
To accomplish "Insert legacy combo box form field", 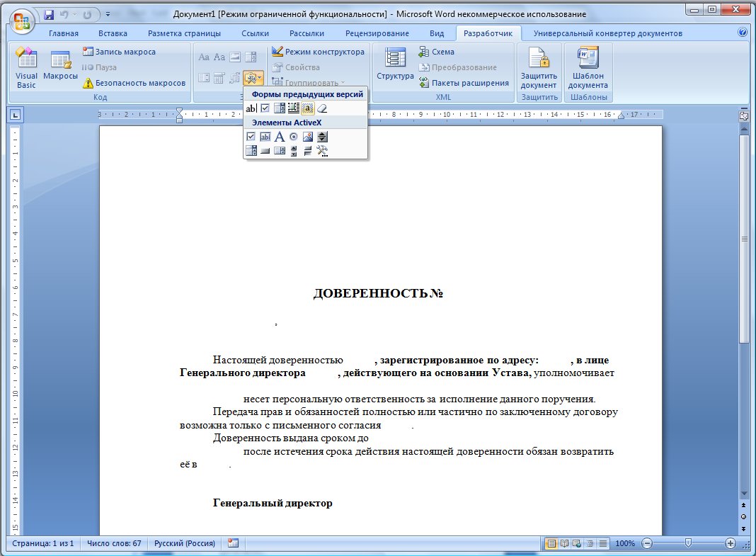I will [279, 108].
